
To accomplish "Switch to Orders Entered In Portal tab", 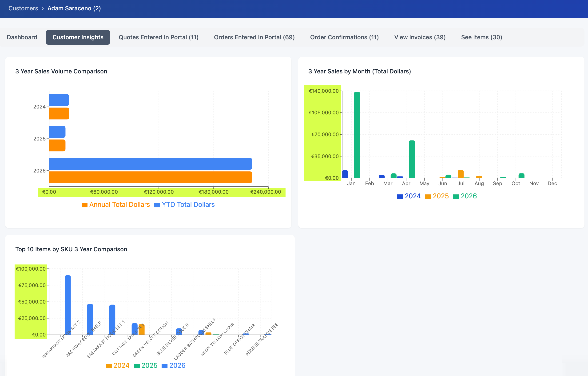I will [x=254, y=37].
